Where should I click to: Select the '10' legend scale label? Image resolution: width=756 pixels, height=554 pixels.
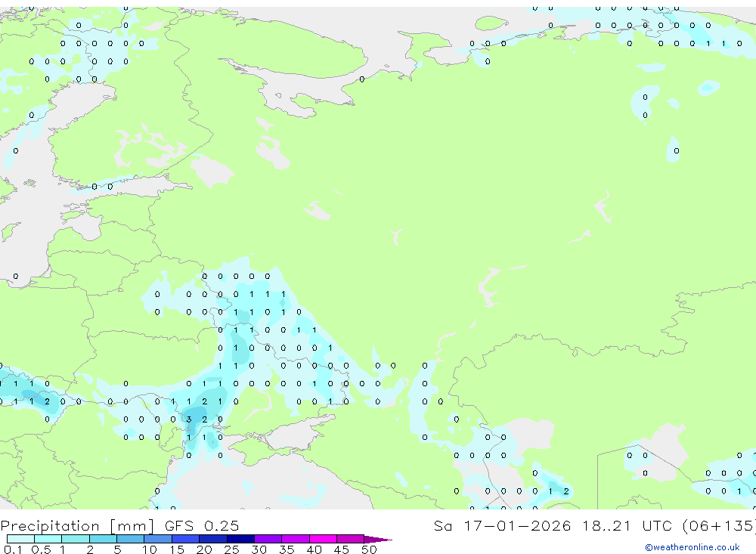[150, 549]
